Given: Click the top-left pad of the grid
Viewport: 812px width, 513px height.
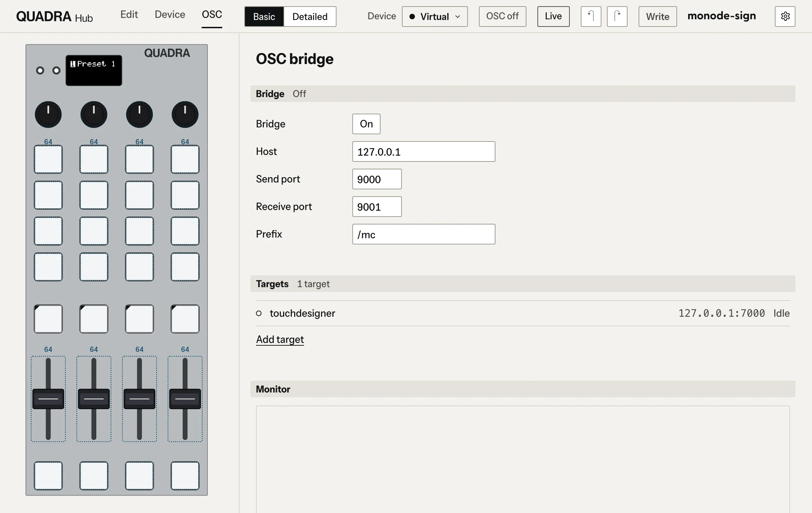Looking at the screenshot, I should (x=48, y=159).
